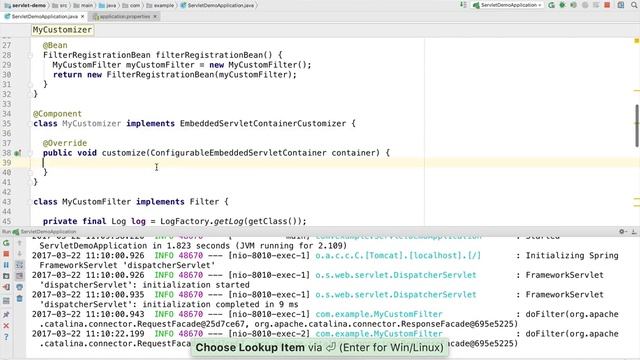
Task: Click the MyCustomizer breadcrumb tooltip label
Action: 62,30
